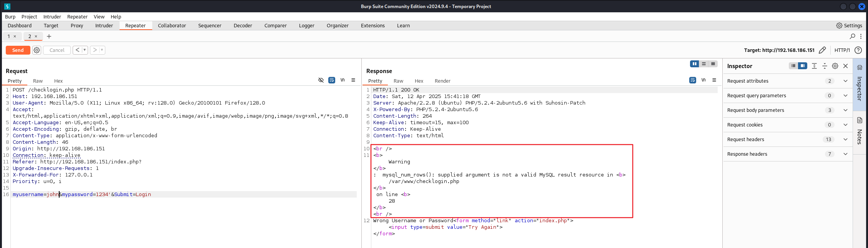This screenshot has height=248, width=868.
Task: Open the Repeater send settings gear
Action: (x=37, y=50)
